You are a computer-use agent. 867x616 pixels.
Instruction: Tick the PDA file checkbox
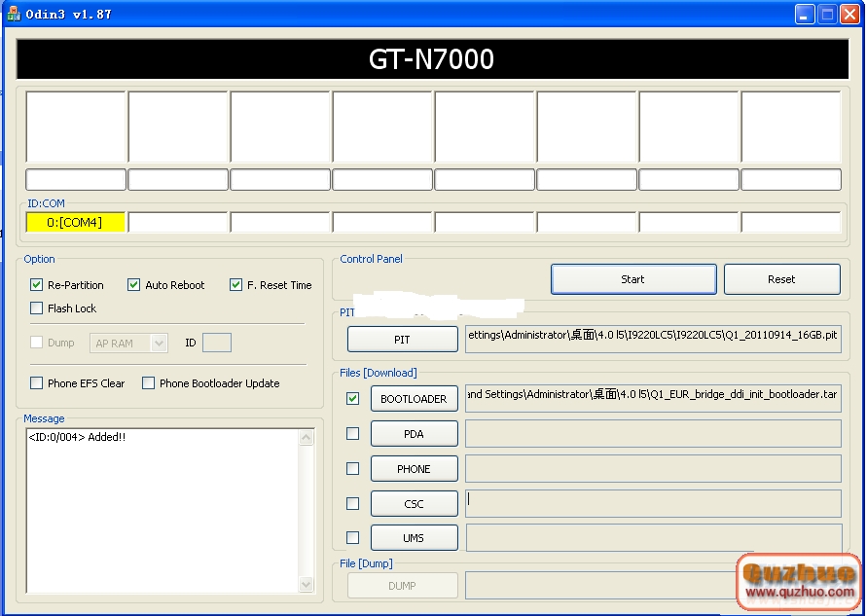point(353,433)
